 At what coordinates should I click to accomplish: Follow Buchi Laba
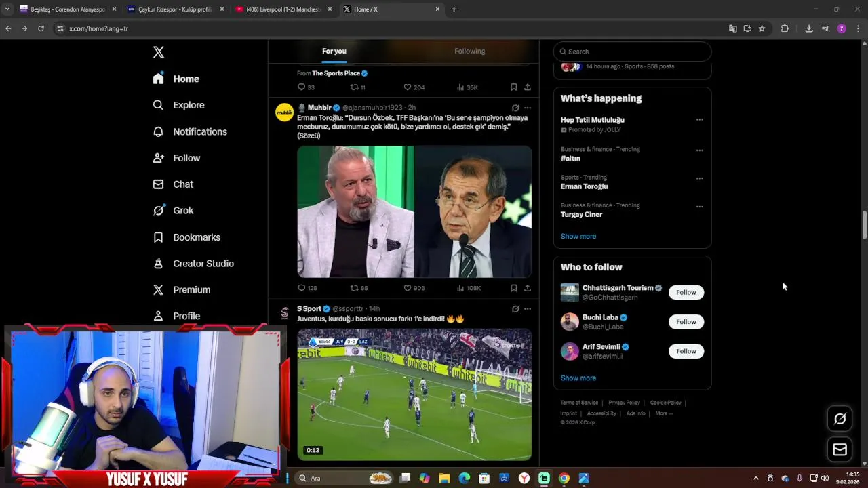pos(686,322)
